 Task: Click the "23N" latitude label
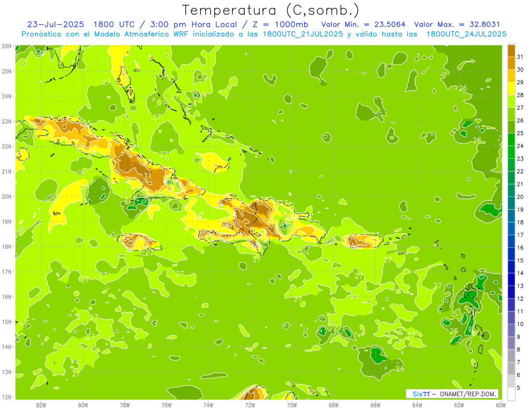click(x=6, y=121)
